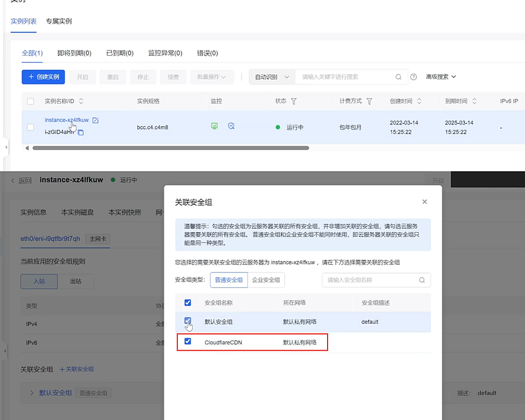Open the green monitoring chart icon

click(214, 126)
